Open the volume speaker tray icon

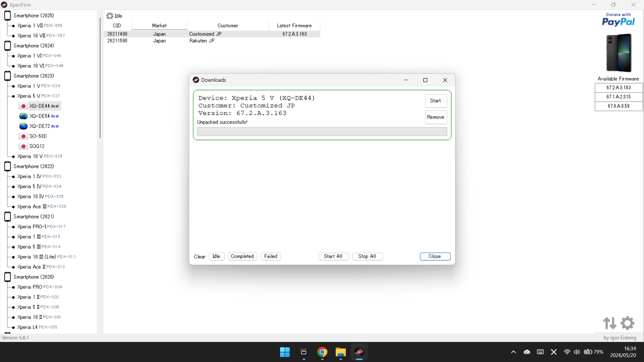[577, 352]
